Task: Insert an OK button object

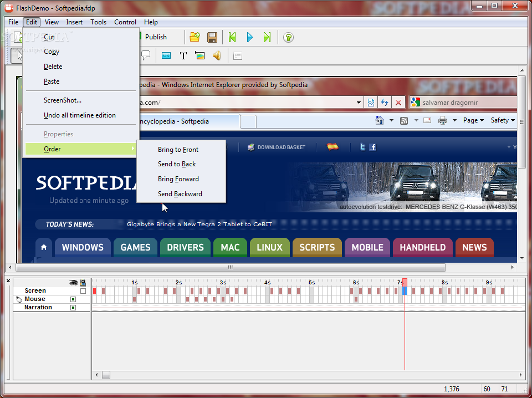Action: pyautogui.click(x=166, y=55)
